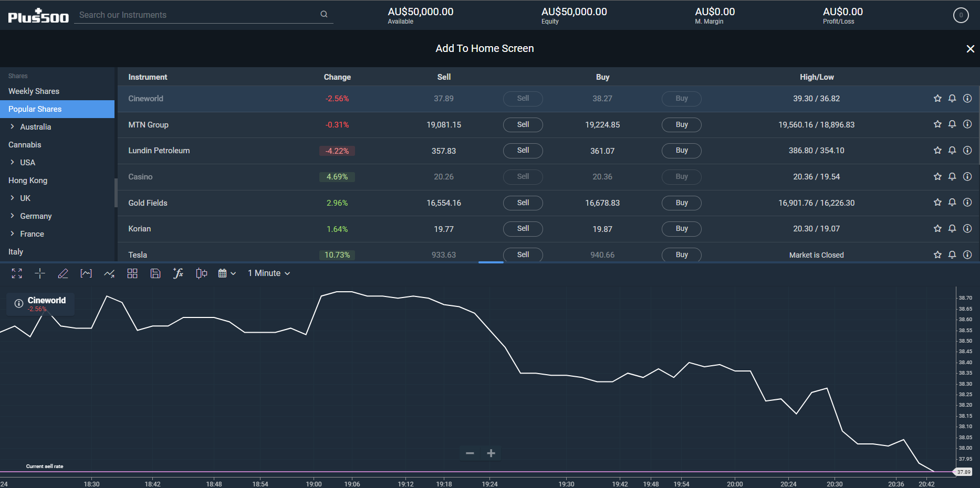Screen dimensions: 980x488
Task: Select Popular Shares category
Action: coord(57,109)
